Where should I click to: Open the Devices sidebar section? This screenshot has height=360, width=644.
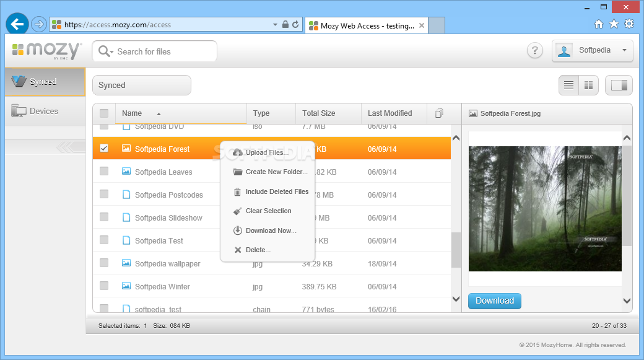(x=45, y=111)
